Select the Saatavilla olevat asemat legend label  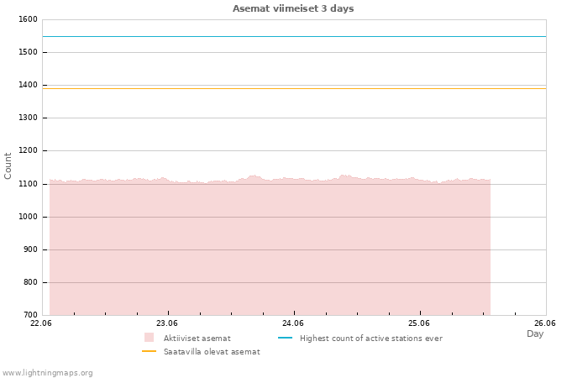[x=212, y=352]
